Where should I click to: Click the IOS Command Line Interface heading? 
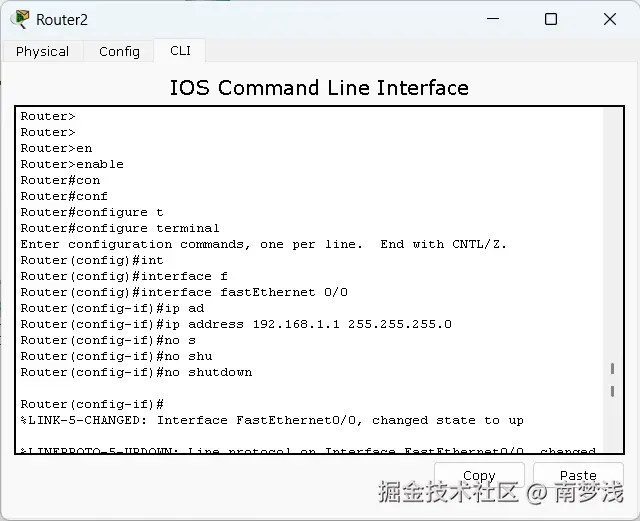pyautogui.click(x=319, y=87)
